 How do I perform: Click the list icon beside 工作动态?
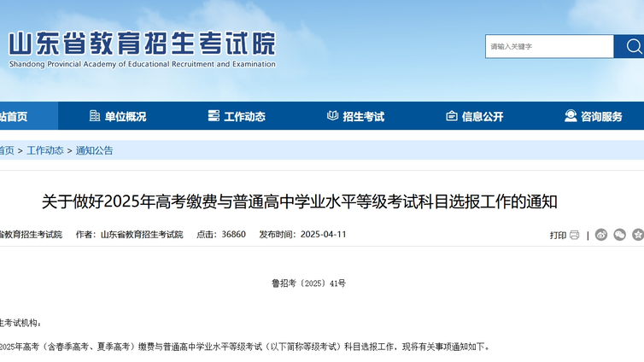point(214,116)
